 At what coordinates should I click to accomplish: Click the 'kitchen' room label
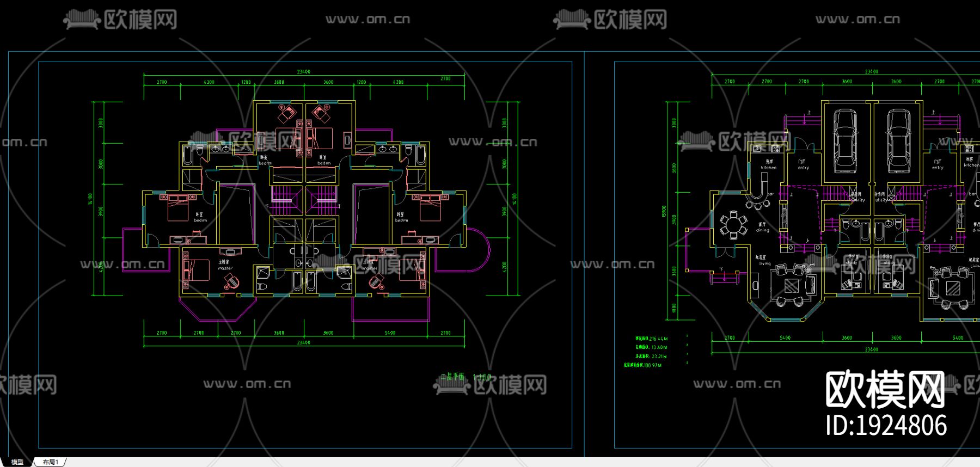[769, 168]
